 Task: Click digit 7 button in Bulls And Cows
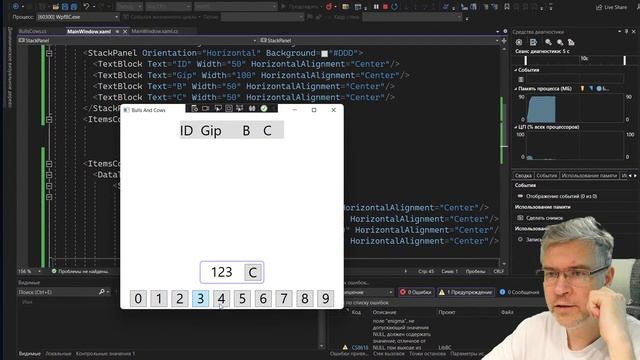tap(284, 298)
